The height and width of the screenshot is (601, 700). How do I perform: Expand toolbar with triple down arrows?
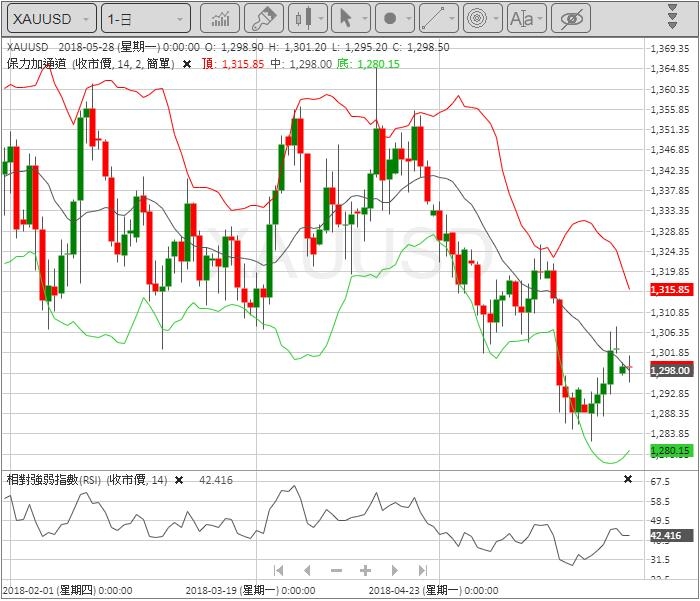click(672, 18)
